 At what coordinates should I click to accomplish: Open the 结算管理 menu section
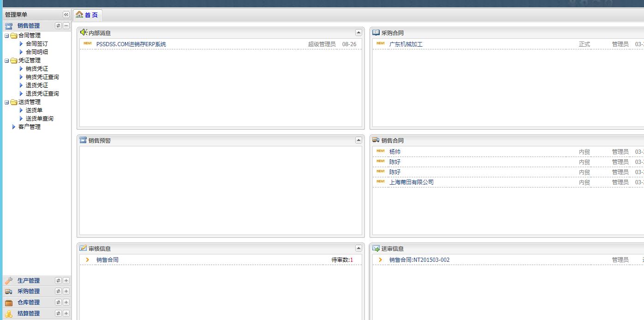(29, 314)
